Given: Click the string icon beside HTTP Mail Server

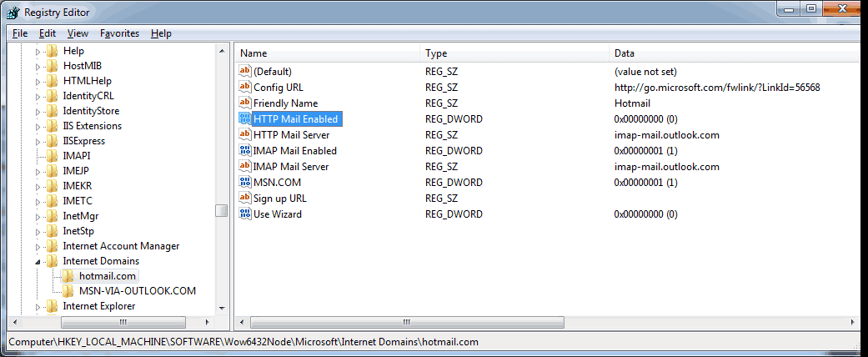Looking at the screenshot, I should coord(244,134).
